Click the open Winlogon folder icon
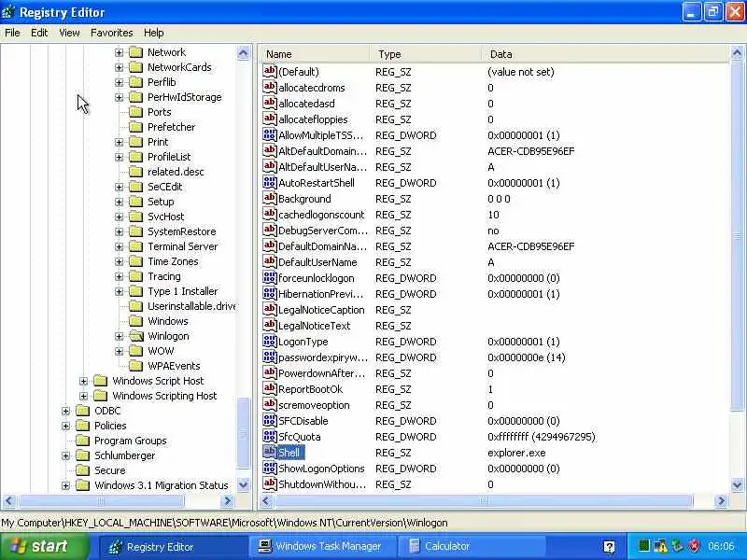Viewport: 747px width, 560px height. (136, 336)
